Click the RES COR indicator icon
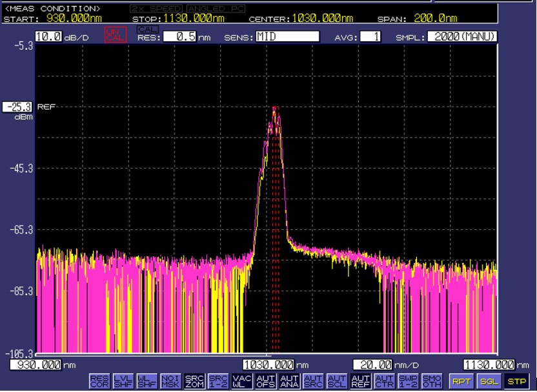The image size is (537, 392). click(99, 381)
